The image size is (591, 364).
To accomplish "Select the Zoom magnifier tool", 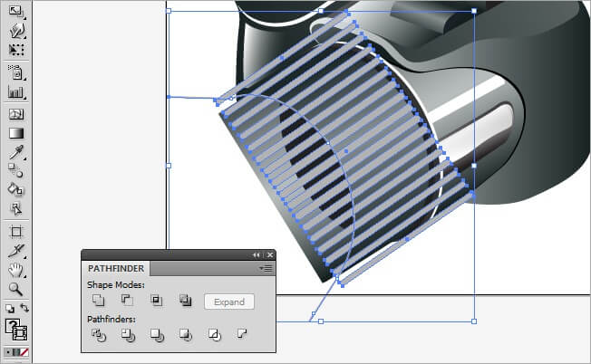I will point(16,289).
